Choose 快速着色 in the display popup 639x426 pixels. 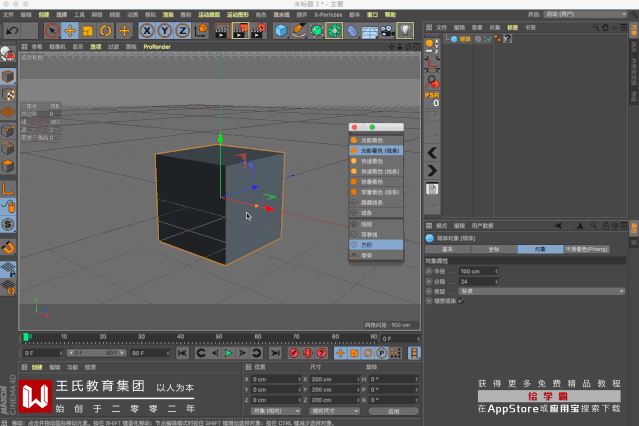(x=376, y=161)
